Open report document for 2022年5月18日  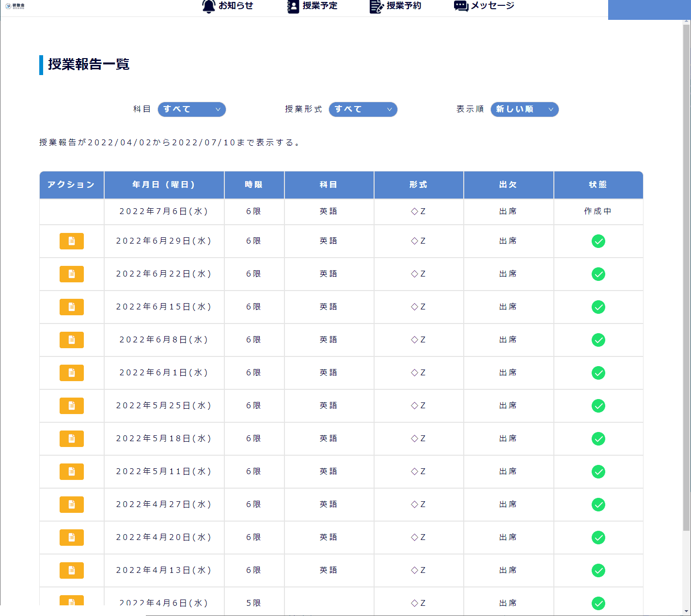pos(72,439)
